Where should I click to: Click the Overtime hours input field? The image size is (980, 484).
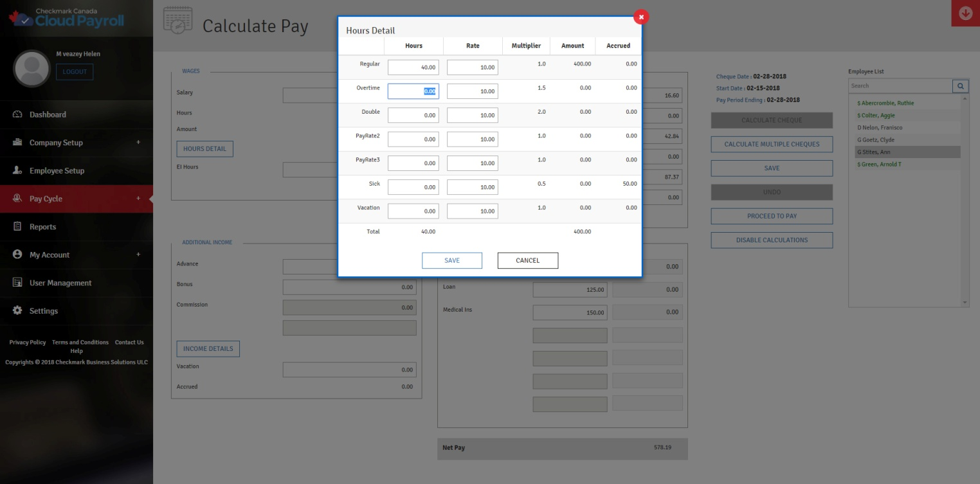[413, 91]
